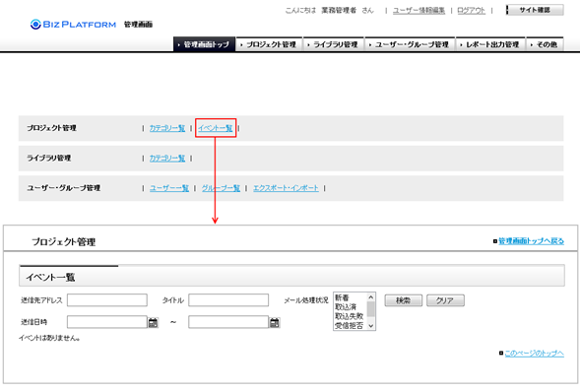The width and height of the screenshot is (580, 392).
Task: Open ライブラリ管理 navigation tab
Action: (333, 44)
